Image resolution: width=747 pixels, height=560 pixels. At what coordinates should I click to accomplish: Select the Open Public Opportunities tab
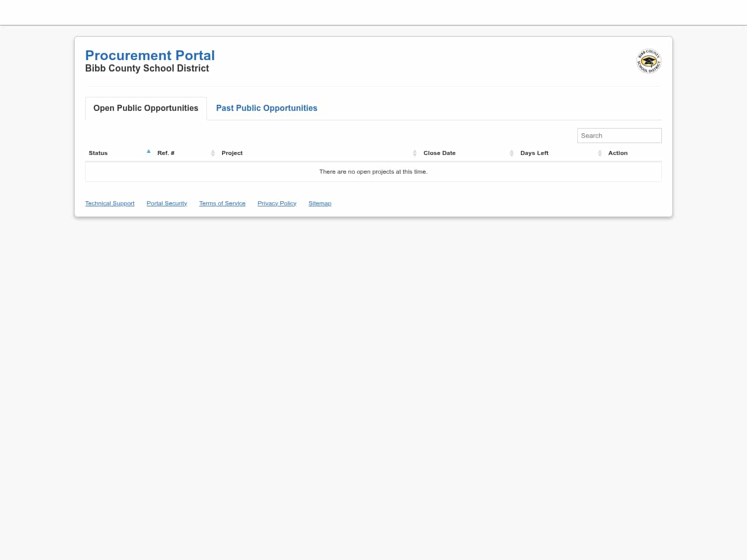click(146, 108)
